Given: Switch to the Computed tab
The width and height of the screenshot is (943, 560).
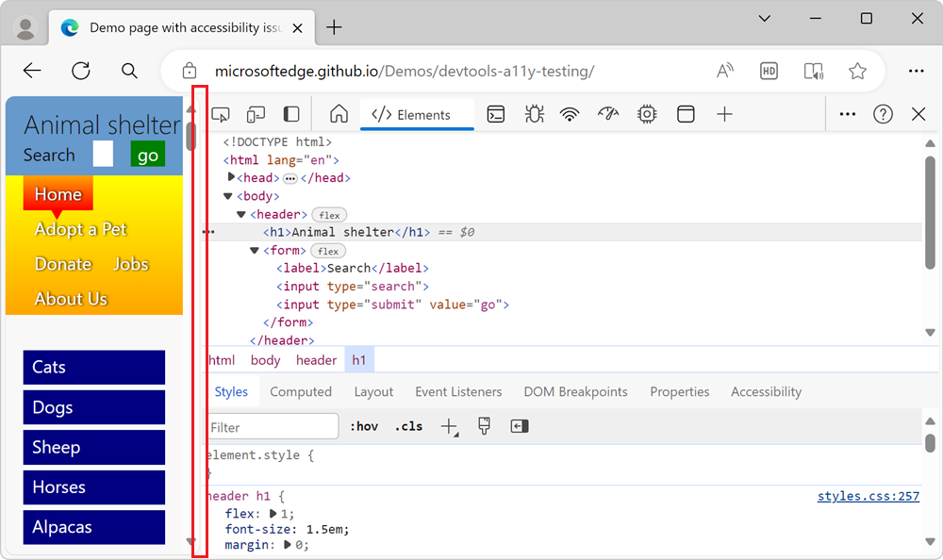Looking at the screenshot, I should [300, 391].
